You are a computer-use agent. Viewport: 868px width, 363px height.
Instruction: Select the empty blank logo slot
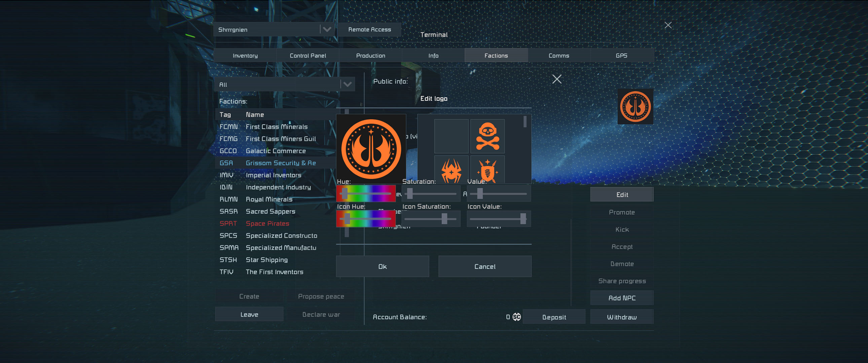[451, 136]
